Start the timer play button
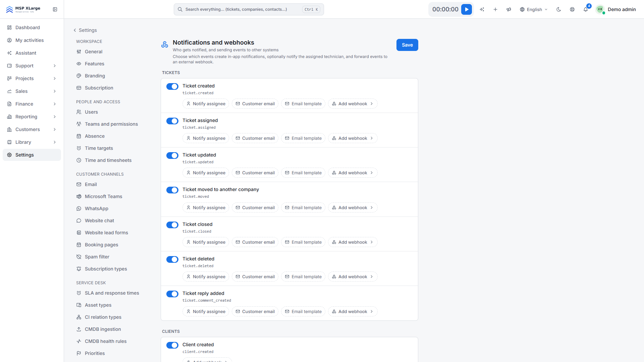The height and width of the screenshot is (362, 644). 467,9
